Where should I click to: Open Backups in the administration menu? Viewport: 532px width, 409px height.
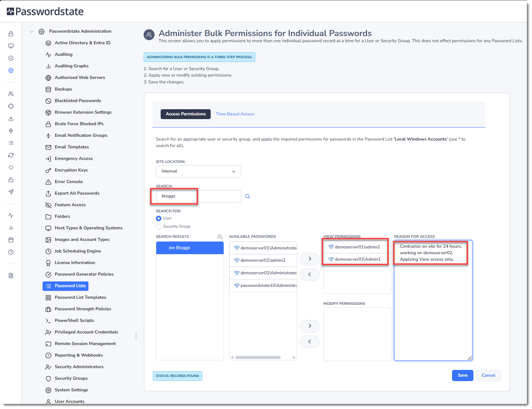(x=63, y=89)
